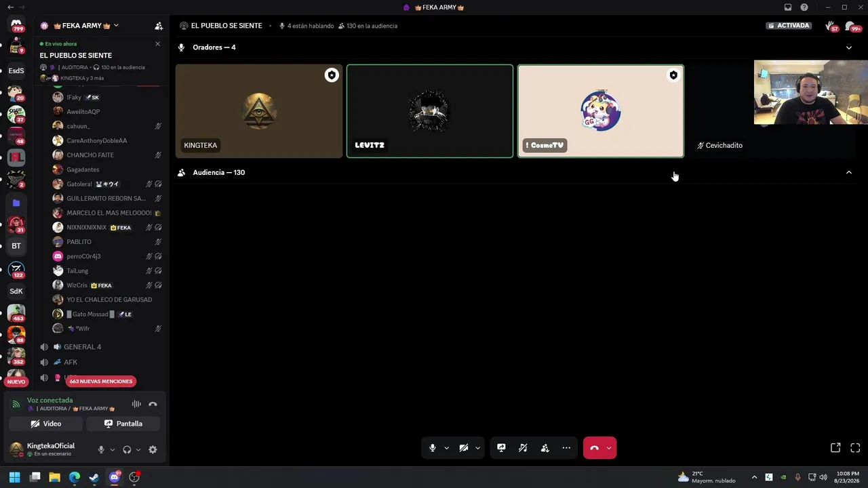Open camera options arrow in the control bar

(477, 448)
